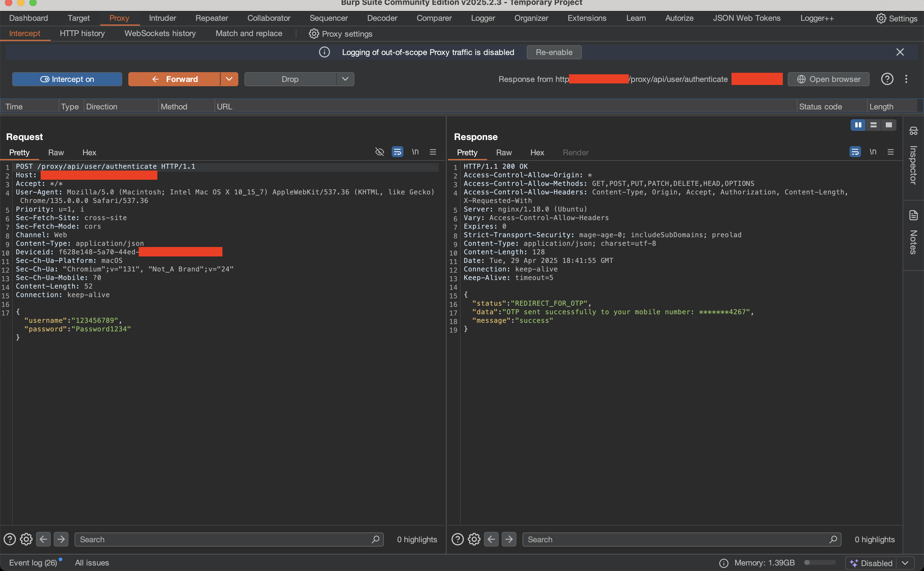Toggle hide non-printable chars eye icon in Request

pos(379,152)
